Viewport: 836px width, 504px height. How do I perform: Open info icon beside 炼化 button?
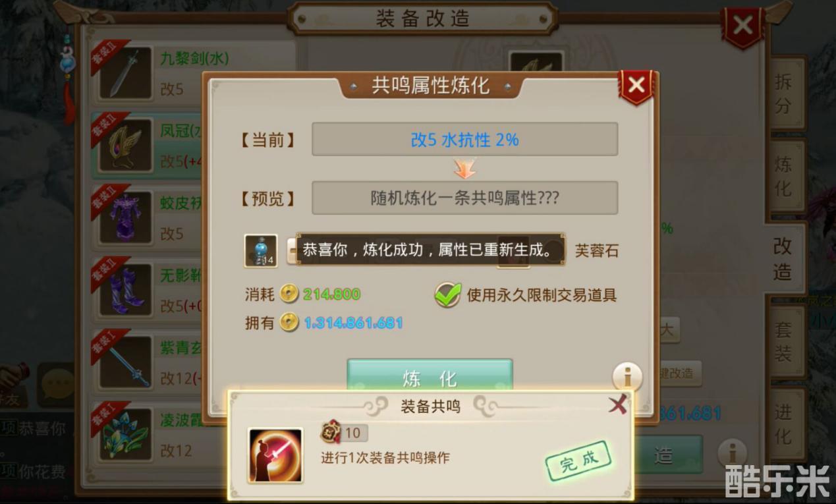627,377
